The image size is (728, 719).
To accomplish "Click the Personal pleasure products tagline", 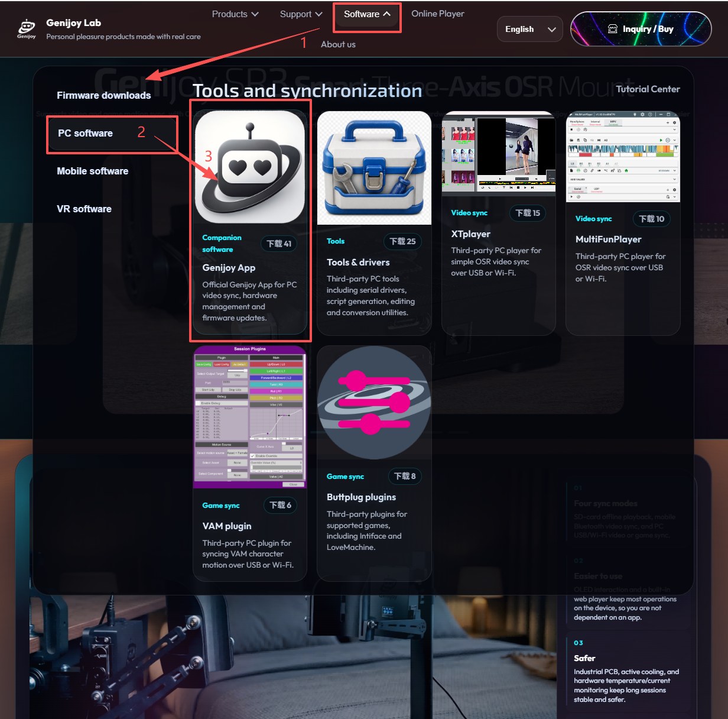I will click(123, 37).
